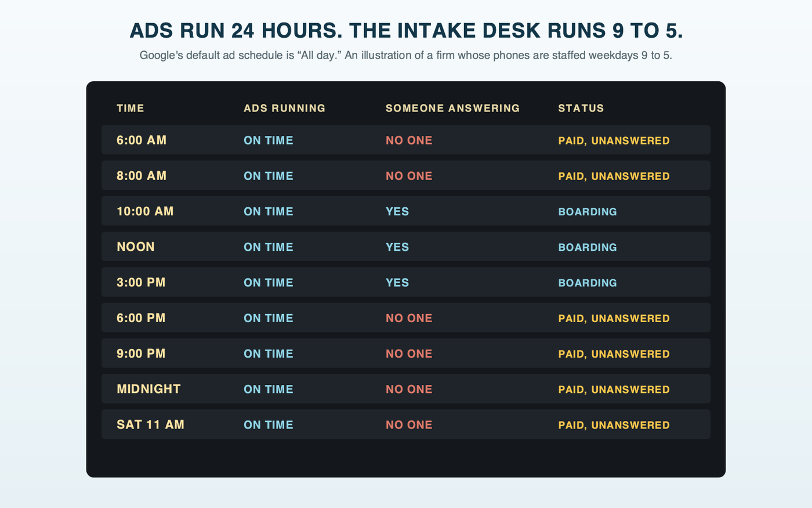812x508 pixels.
Task: Select YES in the NOON row
Action: (397, 247)
